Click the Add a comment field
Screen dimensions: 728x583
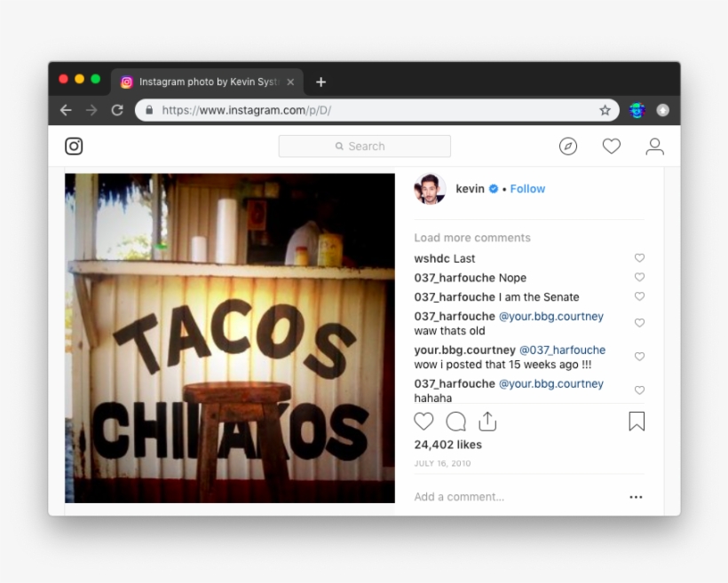515,497
